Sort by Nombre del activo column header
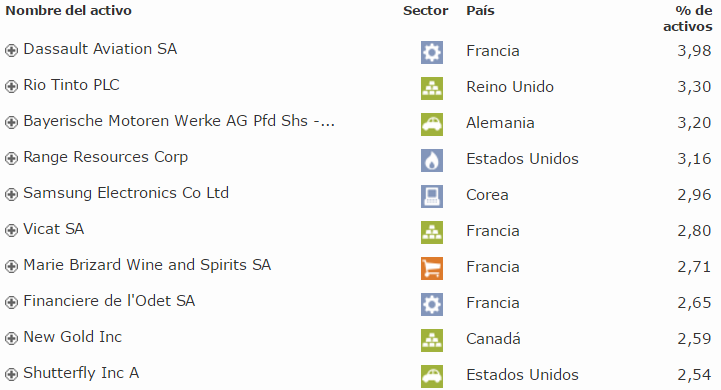Viewport: 721px width, 390px height. [x=69, y=11]
